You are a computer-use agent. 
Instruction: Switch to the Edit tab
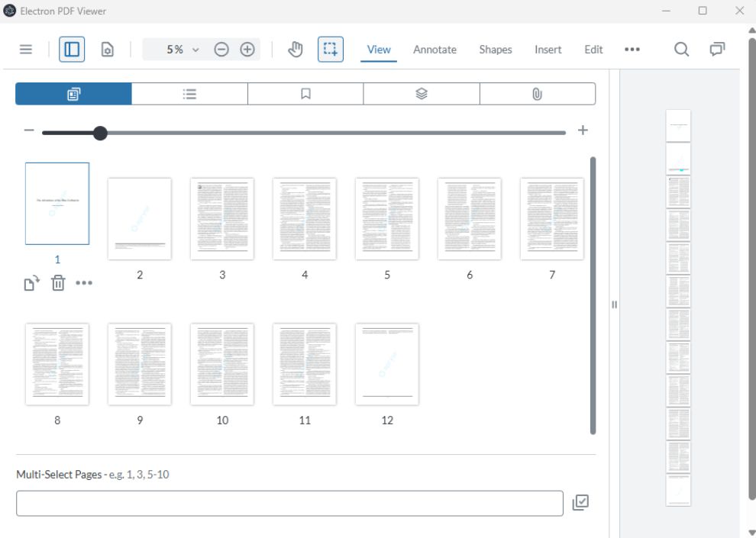pyautogui.click(x=593, y=50)
